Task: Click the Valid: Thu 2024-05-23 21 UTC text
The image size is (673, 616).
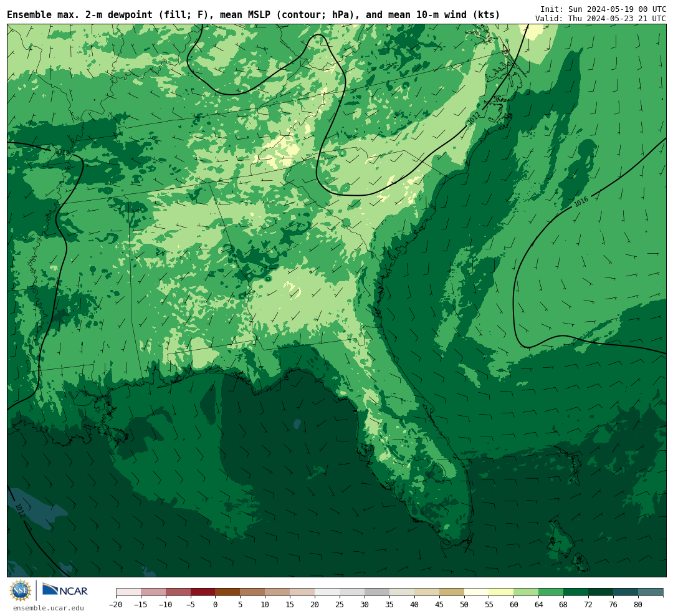Action: pos(601,19)
